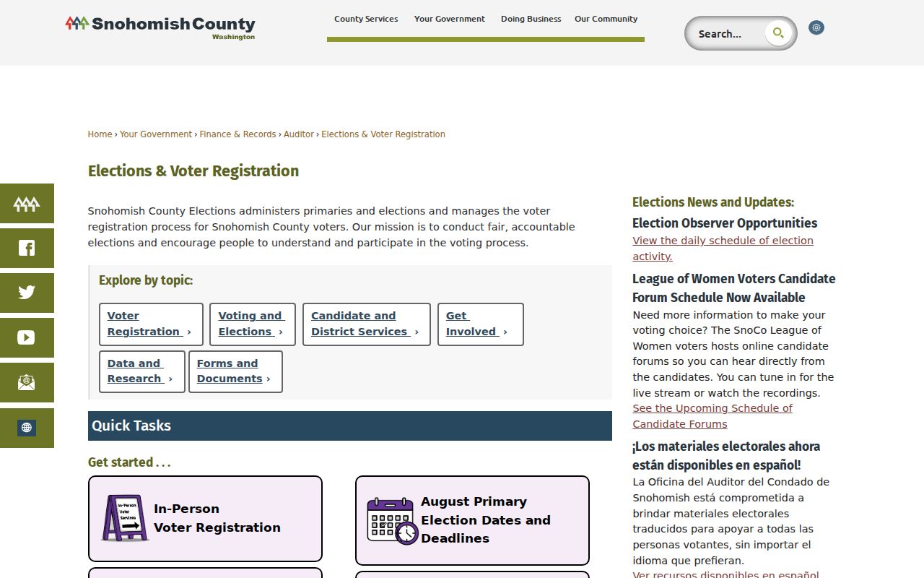Click the search magnifier icon

778,33
